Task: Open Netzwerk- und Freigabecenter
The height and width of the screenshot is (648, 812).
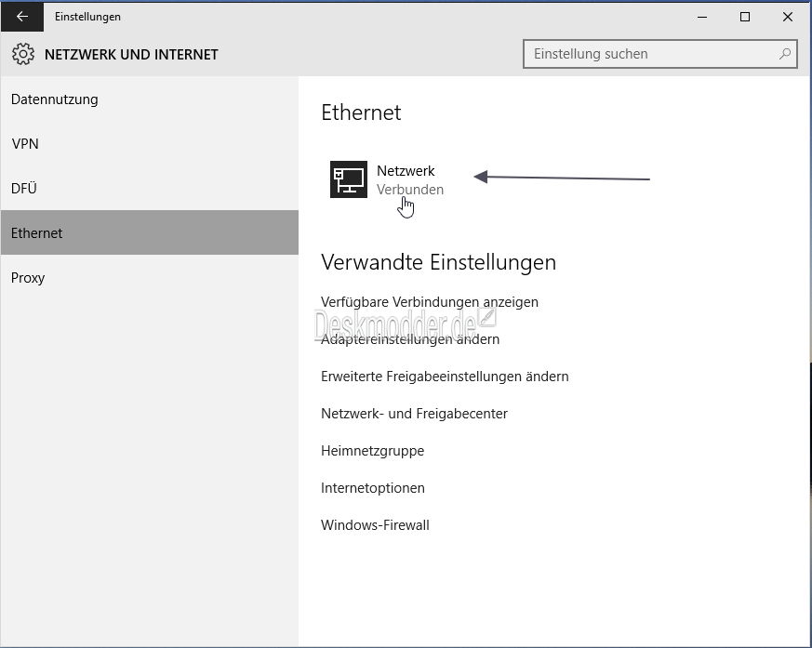Action: 414,414
